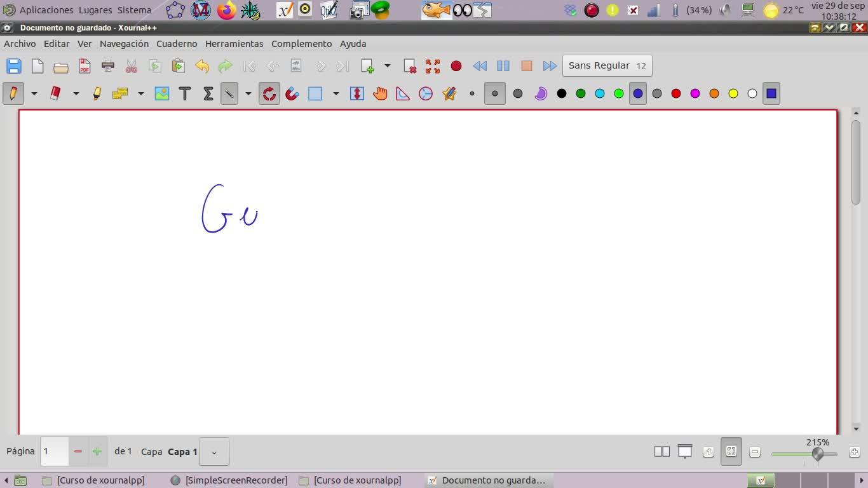Open the Editar menu
The width and height of the screenshot is (868, 488).
[57, 44]
